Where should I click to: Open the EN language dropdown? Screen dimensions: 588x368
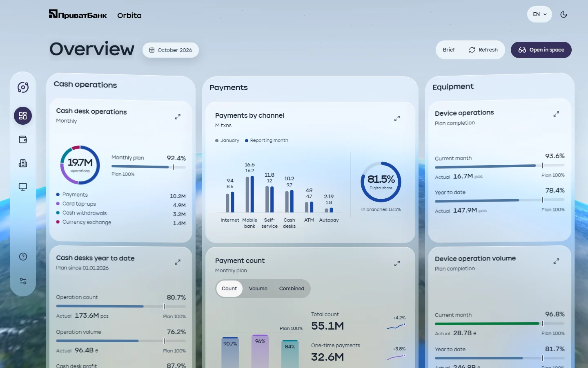tap(539, 14)
